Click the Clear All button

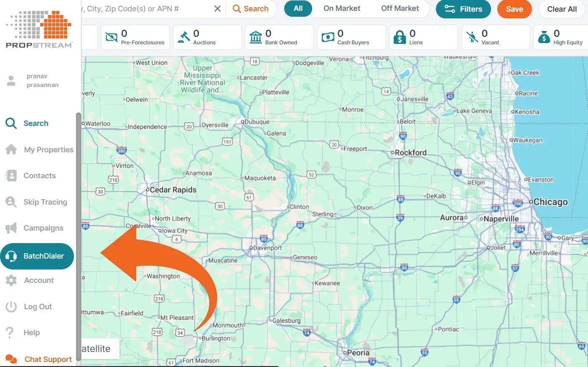pyautogui.click(x=562, y=9)
